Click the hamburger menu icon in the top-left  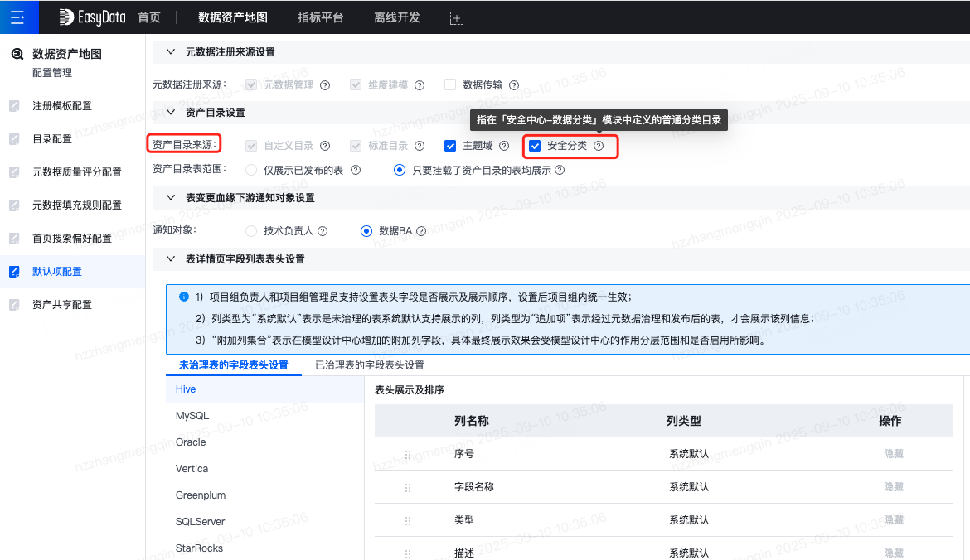coord(17,17)
